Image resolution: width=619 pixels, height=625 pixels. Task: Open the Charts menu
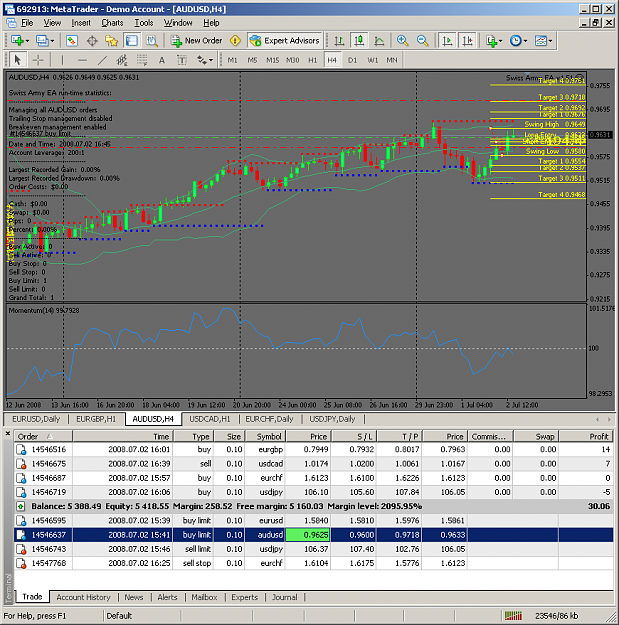point(112,23)
